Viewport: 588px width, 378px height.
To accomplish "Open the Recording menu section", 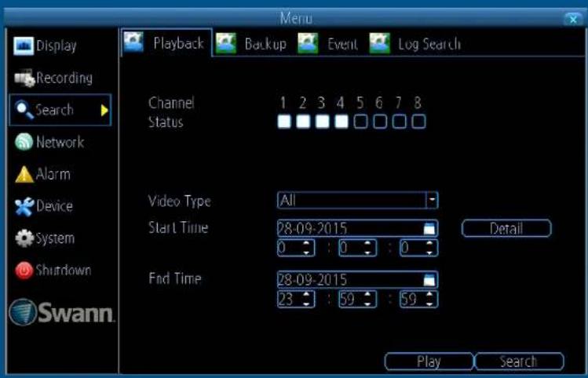I will [53, 78].
